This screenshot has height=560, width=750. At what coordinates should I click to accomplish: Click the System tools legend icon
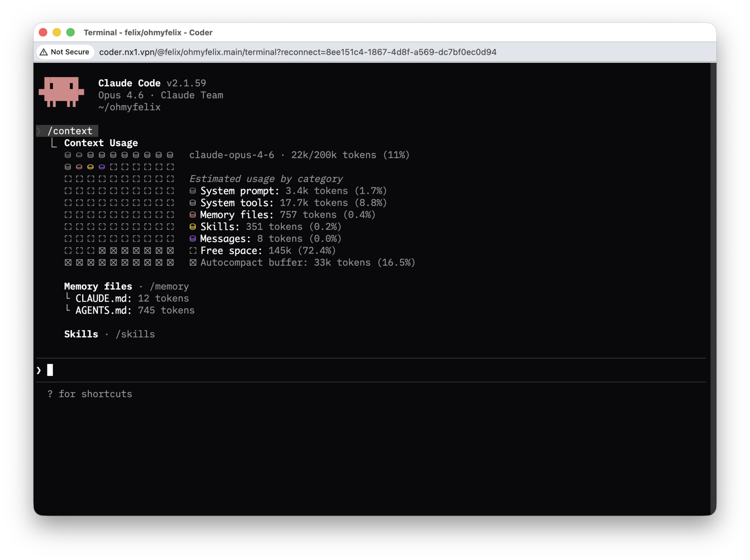[192, 203]
